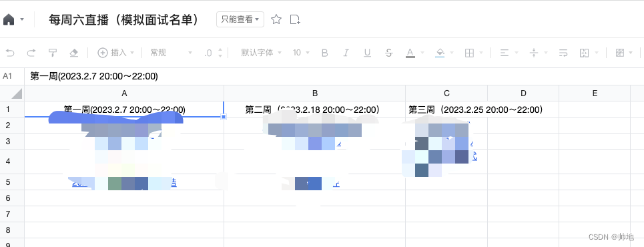Adjust decimal places stepper
Viewport: 644px width, 247px height.
point(220,53)
